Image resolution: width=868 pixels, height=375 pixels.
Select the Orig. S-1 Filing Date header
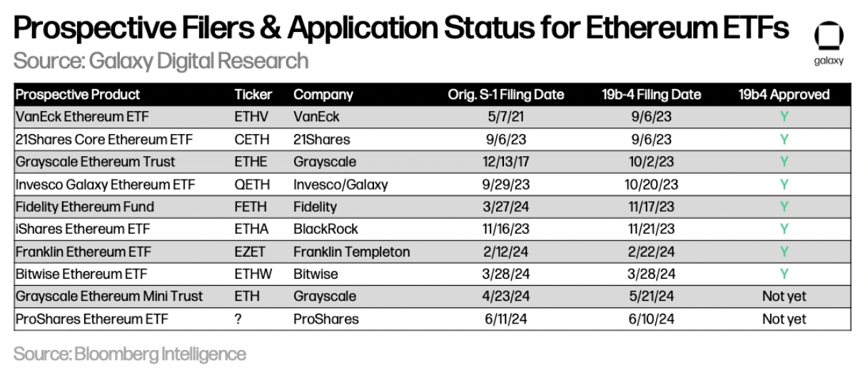point(506,95)
